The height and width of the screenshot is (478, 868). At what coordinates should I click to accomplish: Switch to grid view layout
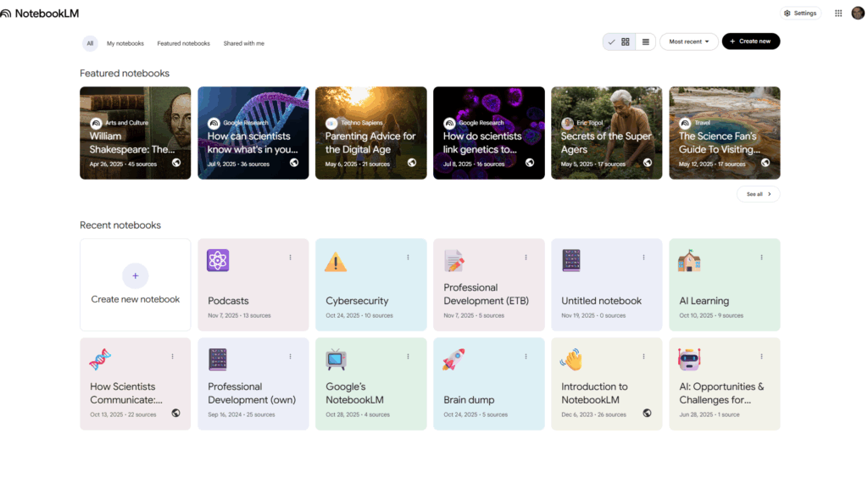coord(626,42)
